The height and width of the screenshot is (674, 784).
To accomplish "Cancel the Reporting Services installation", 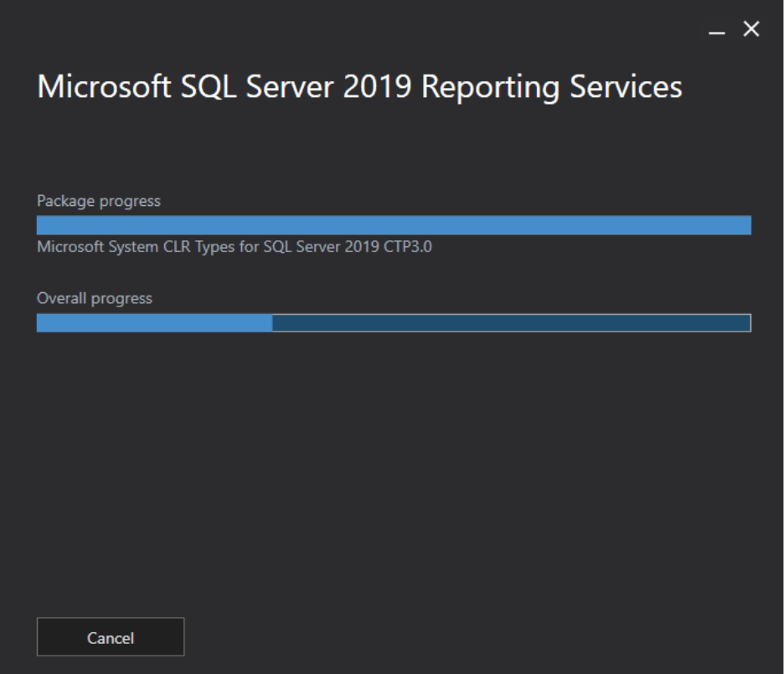I will coord(110,636).
